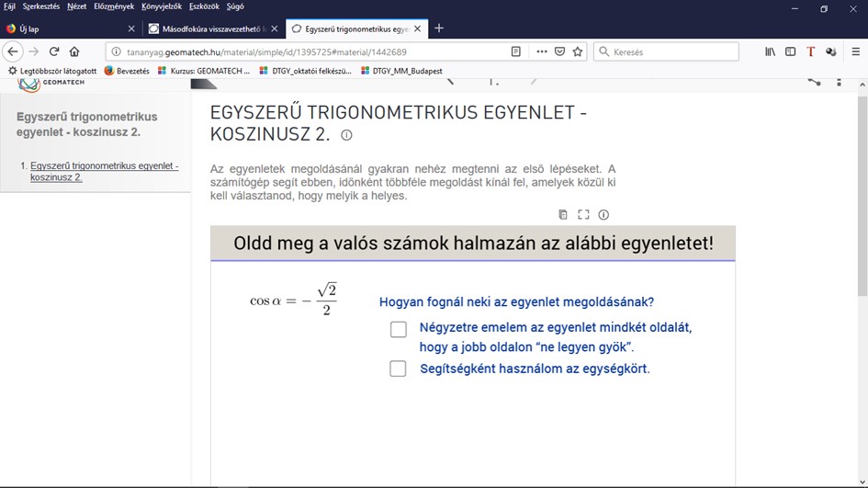Close the Egyszerű trigonometrikus tab
Screen dimensions: 868x488
click(x=417, y=28)
